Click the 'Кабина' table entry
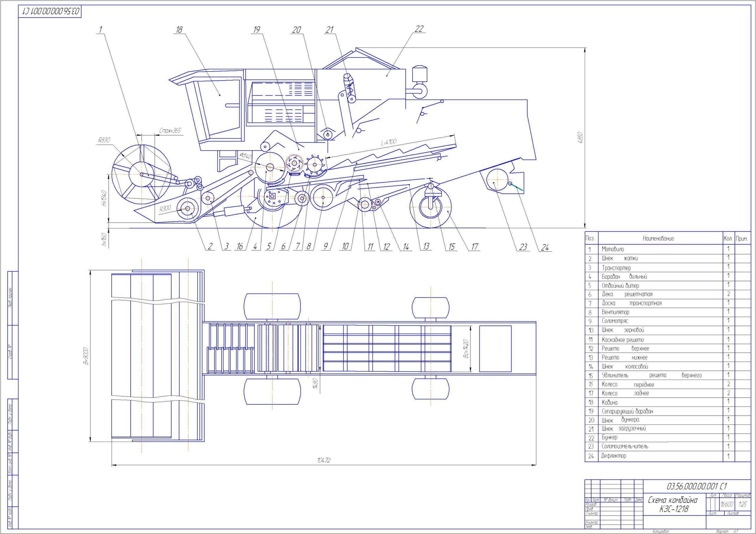 coord(668,402)
